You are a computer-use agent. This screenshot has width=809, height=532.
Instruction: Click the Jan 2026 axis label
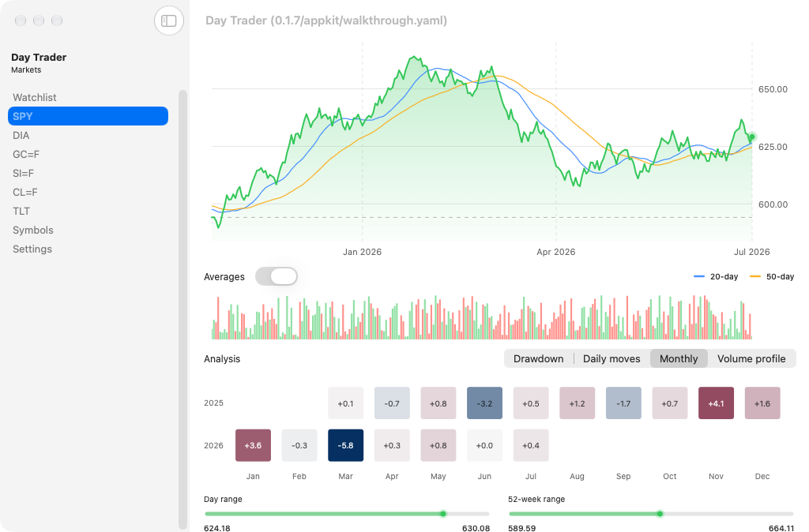[x=362, y=252]
